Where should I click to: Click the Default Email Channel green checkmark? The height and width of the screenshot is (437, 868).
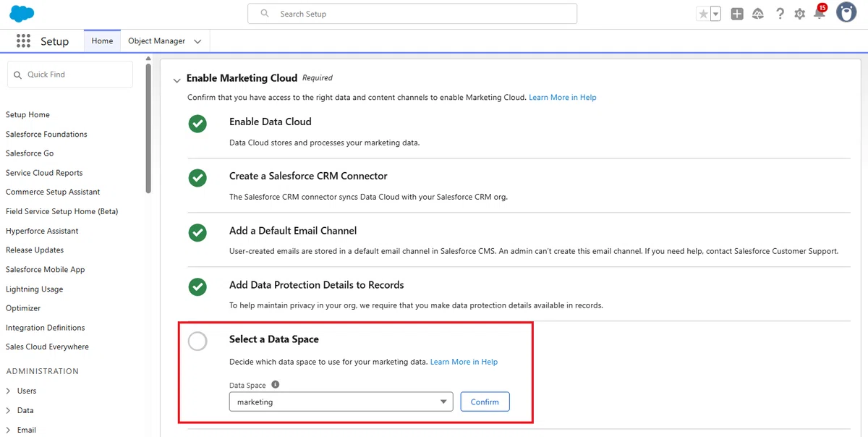click(197, 232)
